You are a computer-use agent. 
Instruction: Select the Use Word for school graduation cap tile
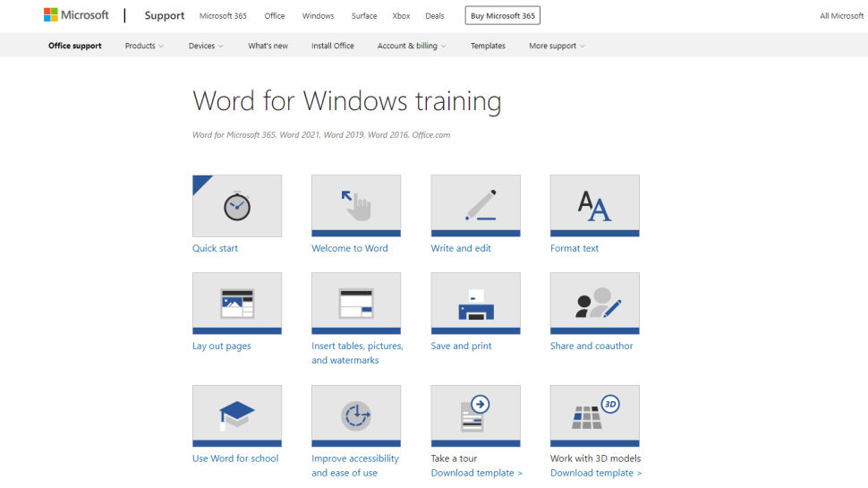coord(237,416)
